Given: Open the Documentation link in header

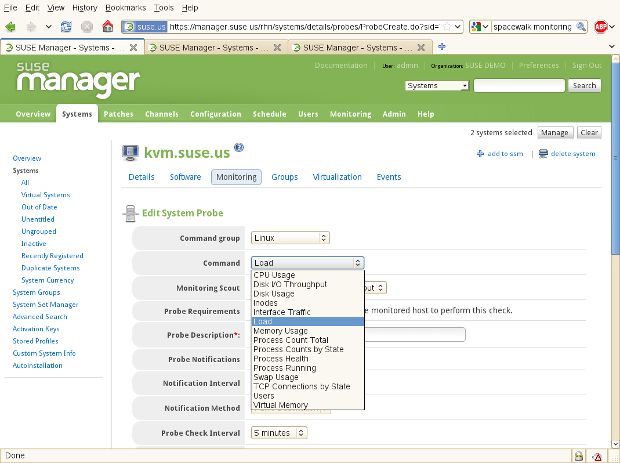Looking at the screenshot, I should pos(341,65).
